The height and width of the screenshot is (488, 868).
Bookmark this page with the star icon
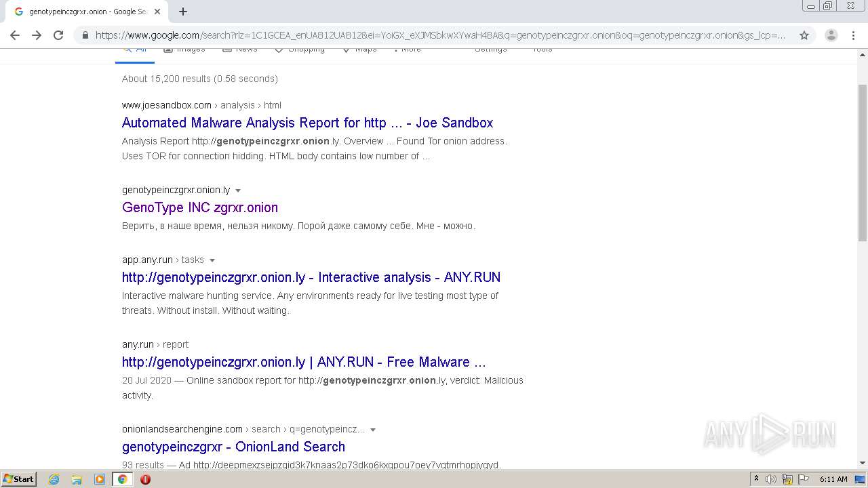pyautogui.click(x=804, y=35)
